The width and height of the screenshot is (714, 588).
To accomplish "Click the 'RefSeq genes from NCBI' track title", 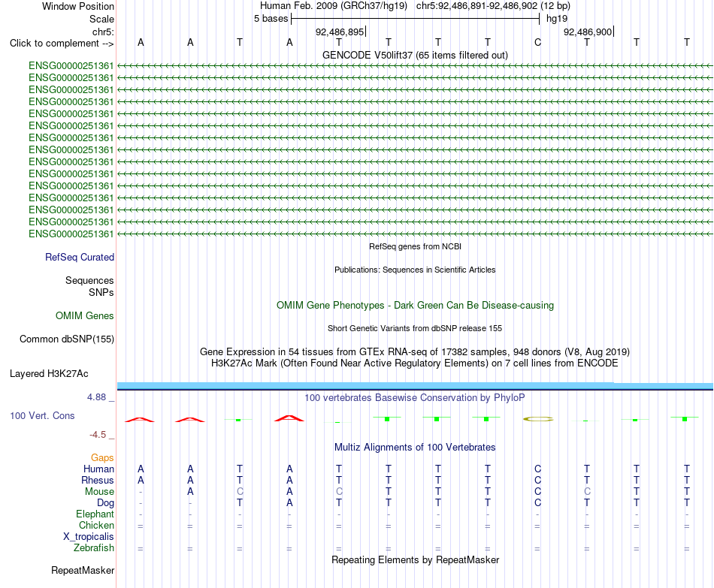I will click(415, 246).
